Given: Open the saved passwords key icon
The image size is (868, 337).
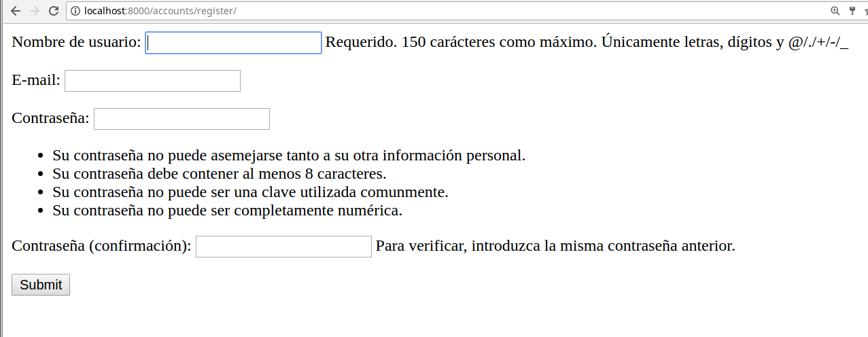Looking at the screenshot, I should 852,11.
